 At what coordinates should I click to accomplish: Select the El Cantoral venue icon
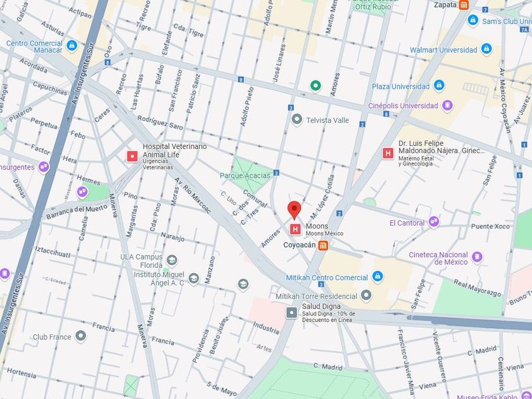[434, 222]
